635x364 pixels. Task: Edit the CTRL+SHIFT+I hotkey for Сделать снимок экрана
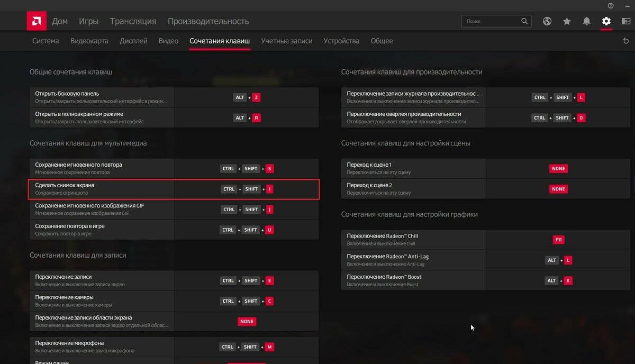[247, 189]
